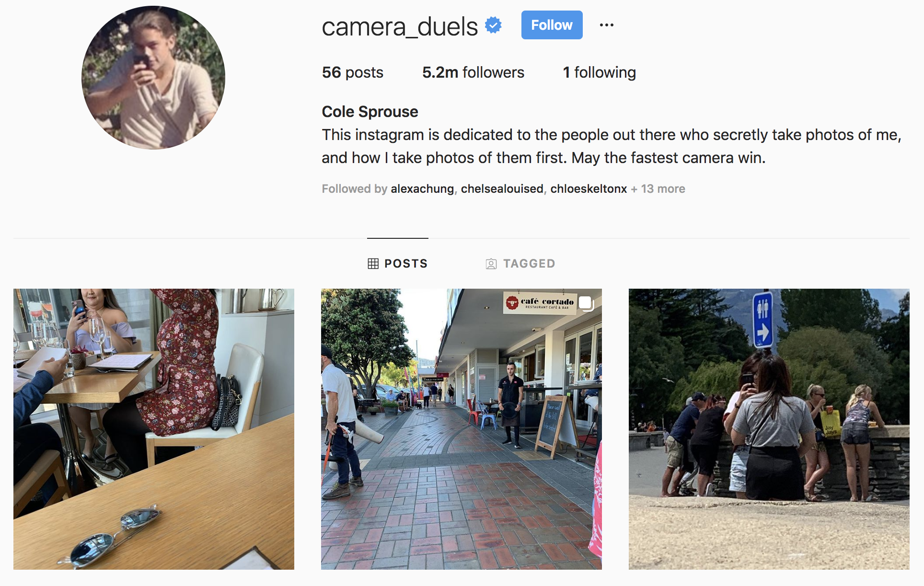Switch to the POSTS tab
924x586 pixels.
[398, 264]
